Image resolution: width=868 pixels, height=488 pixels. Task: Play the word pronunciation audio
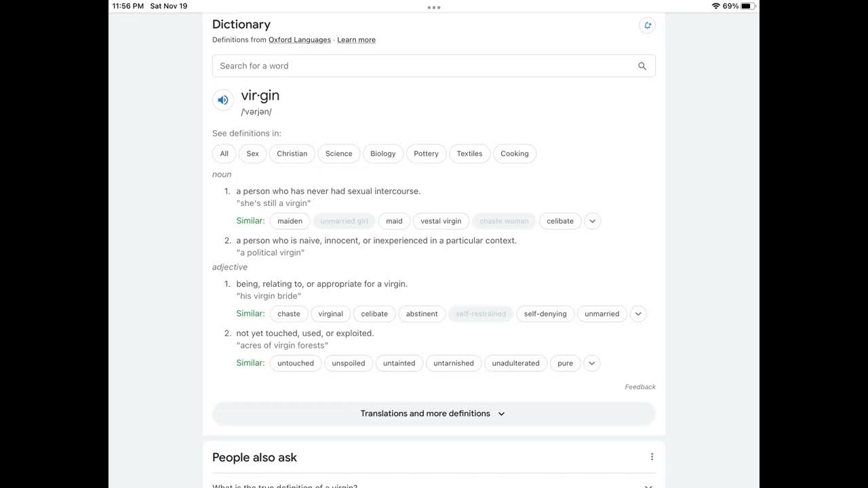(x=222, y=100)
